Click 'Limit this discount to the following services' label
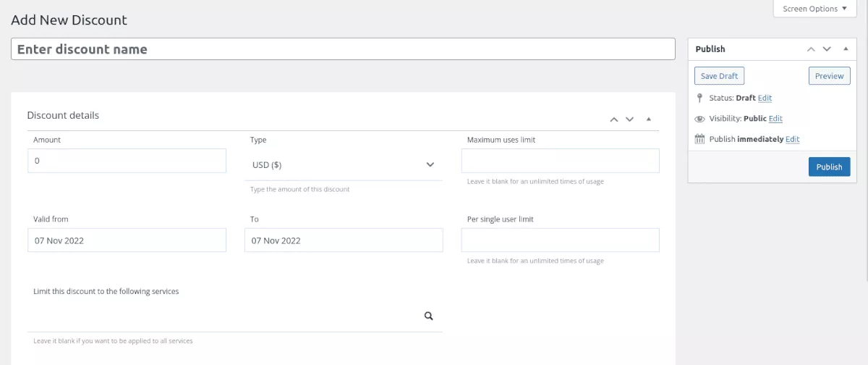This screenshot has height=365, width=868. [x=106, y=291]
